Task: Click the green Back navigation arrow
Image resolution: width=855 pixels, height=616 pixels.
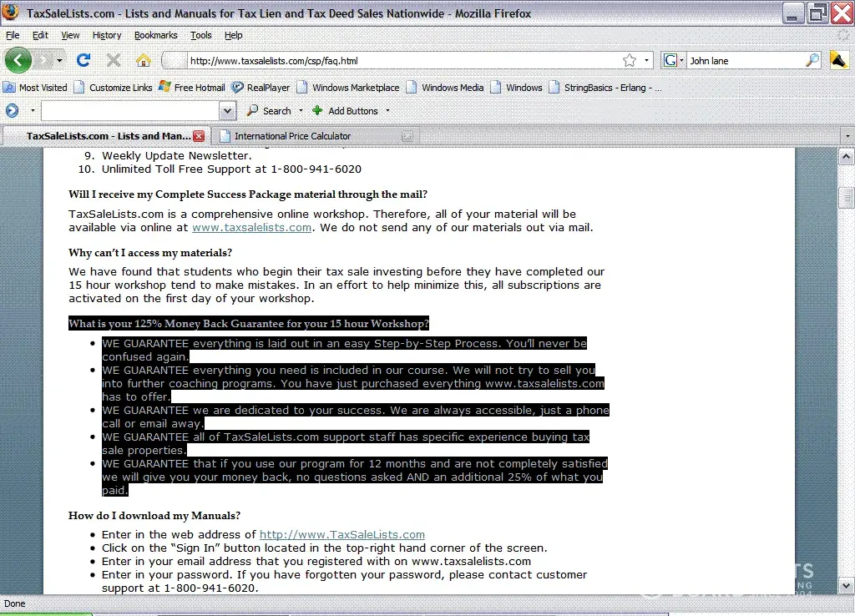Action: click(18, 60)
